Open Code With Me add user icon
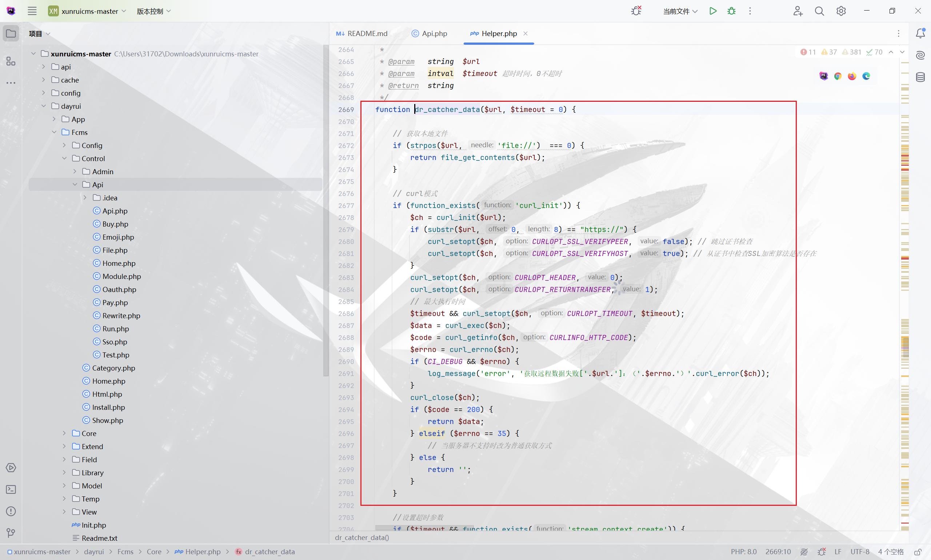The image size is (931, 560). pyautogui.click(x=798, y=11)
